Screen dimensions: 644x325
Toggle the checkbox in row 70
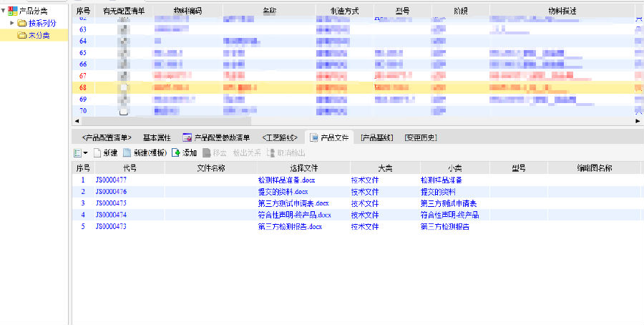point(124,111)
